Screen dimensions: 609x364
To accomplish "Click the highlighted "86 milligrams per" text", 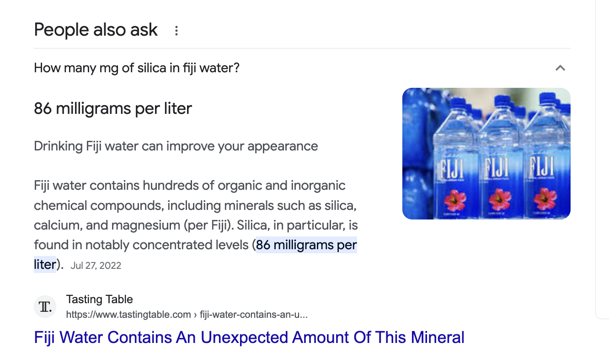I will [306, 245].
